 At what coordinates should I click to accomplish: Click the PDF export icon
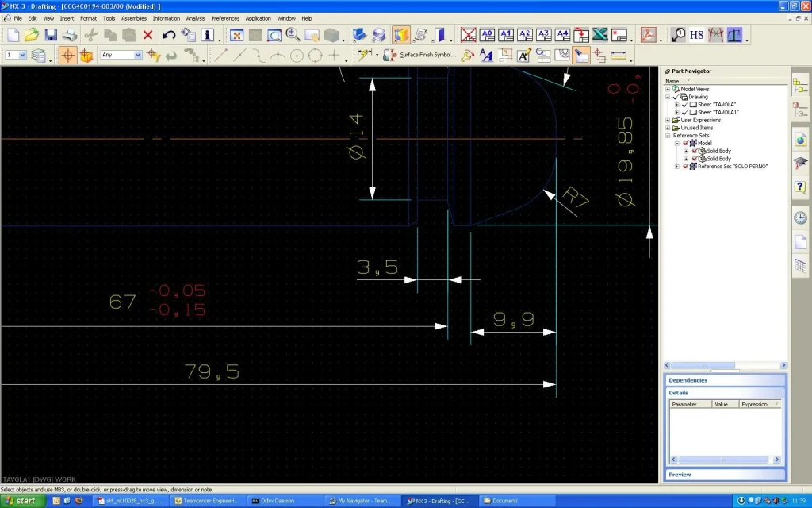pyautogui.click(x=649, y=35)
